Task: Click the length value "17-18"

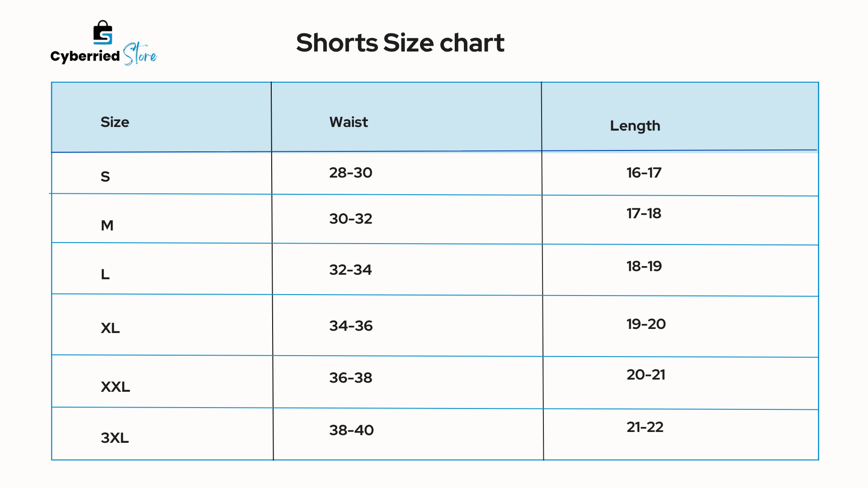Action: [x=644, y=213]
